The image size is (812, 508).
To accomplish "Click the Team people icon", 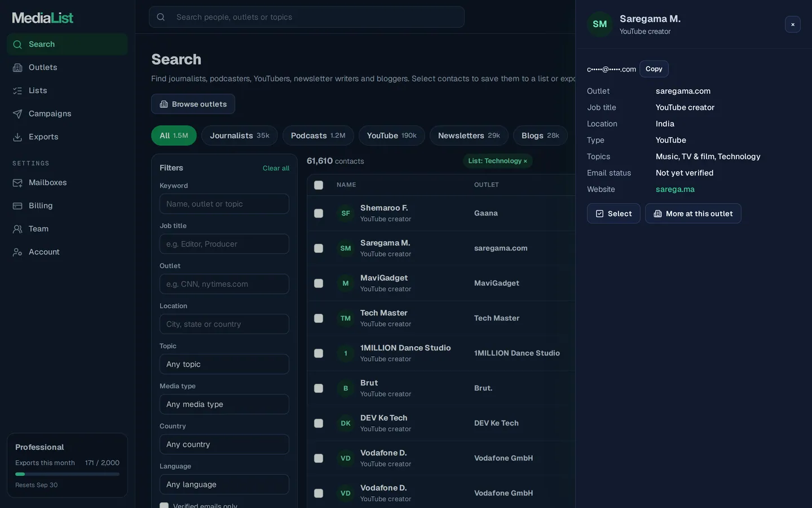I will (17, 229).
